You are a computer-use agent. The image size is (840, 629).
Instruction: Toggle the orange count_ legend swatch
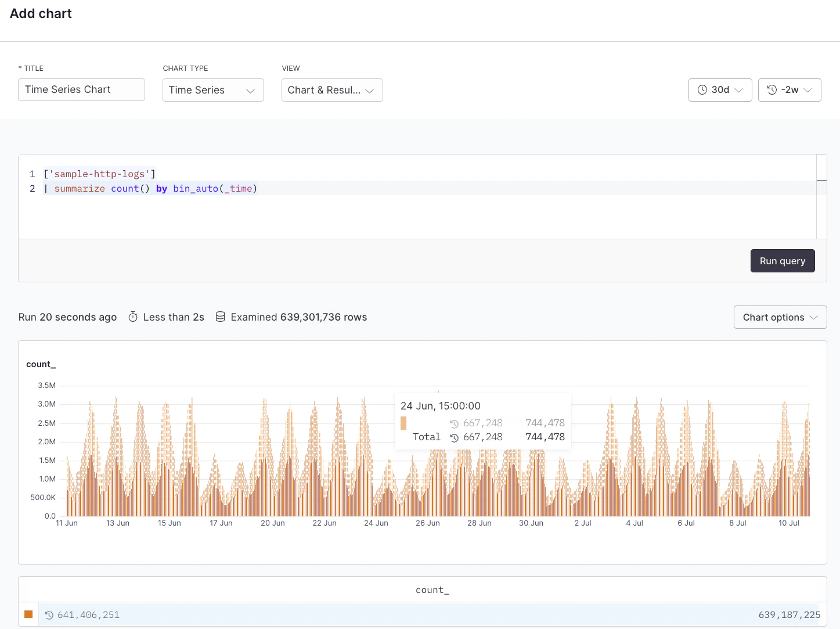[x=28, y=614]
